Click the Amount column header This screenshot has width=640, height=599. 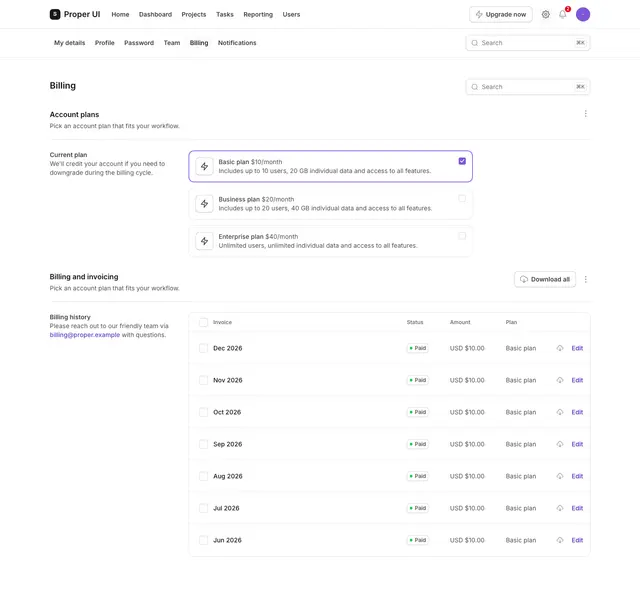460,322
